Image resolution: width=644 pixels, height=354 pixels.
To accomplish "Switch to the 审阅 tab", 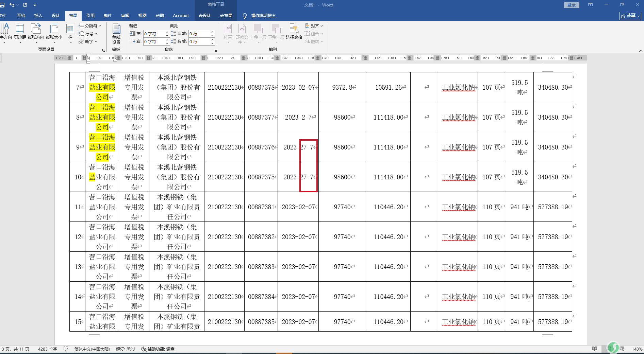I will point(125,16).
